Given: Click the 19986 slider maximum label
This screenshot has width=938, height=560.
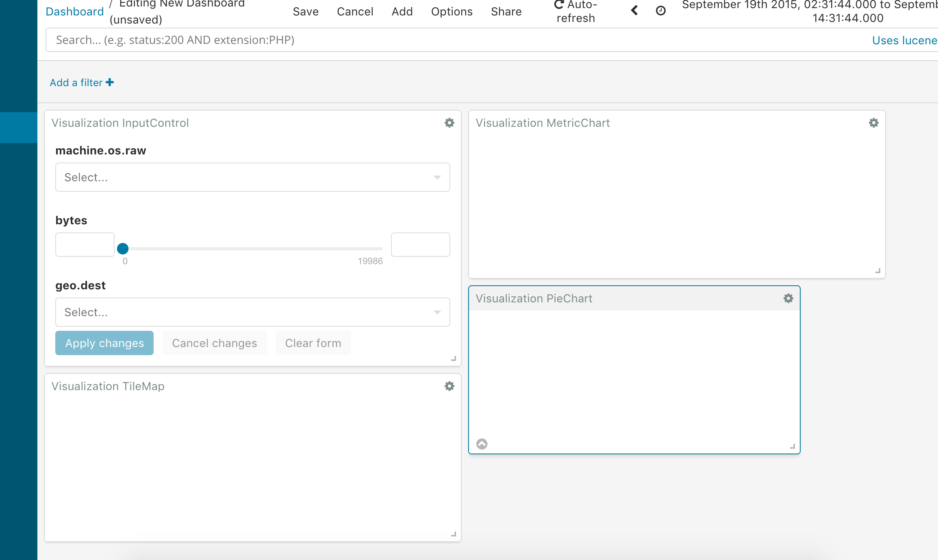Looking at the screenshot, I should tap(370, 261).
